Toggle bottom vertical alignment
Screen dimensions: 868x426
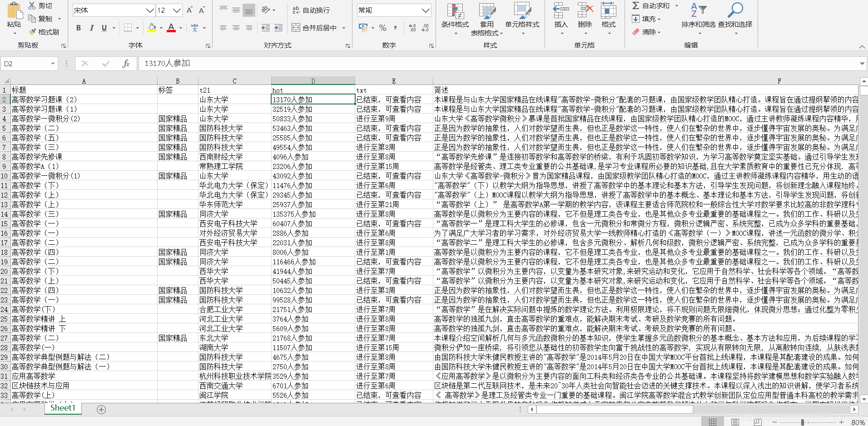(x=249, y=10)
